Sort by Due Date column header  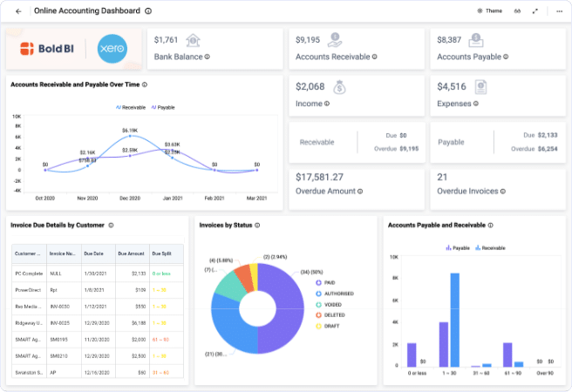click(x=99, y=253)
